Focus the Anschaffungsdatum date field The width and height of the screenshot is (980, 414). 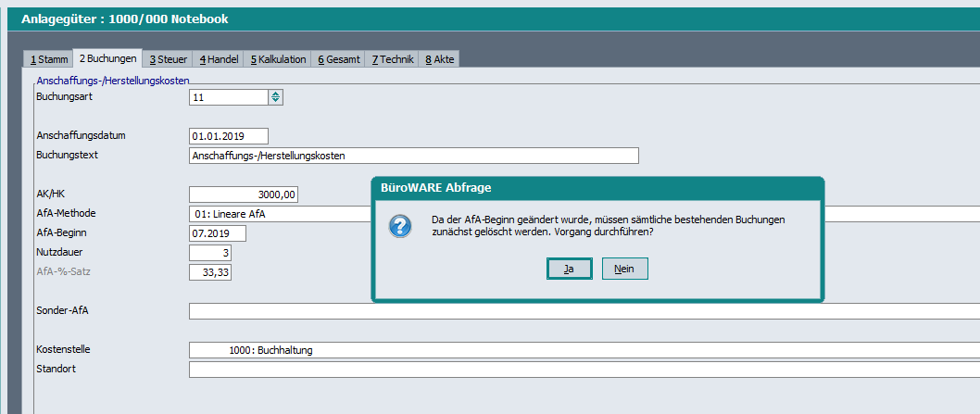(x=228, y=136)
